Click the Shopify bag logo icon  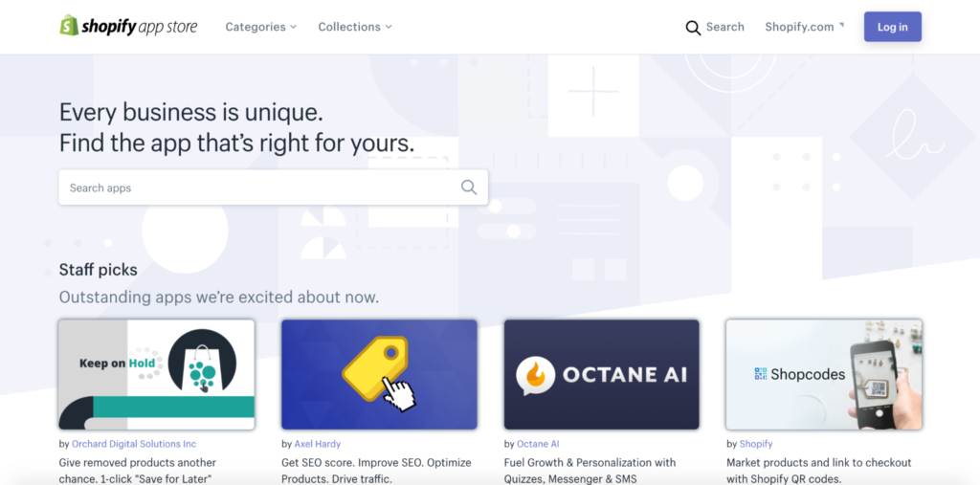point(69,26)
